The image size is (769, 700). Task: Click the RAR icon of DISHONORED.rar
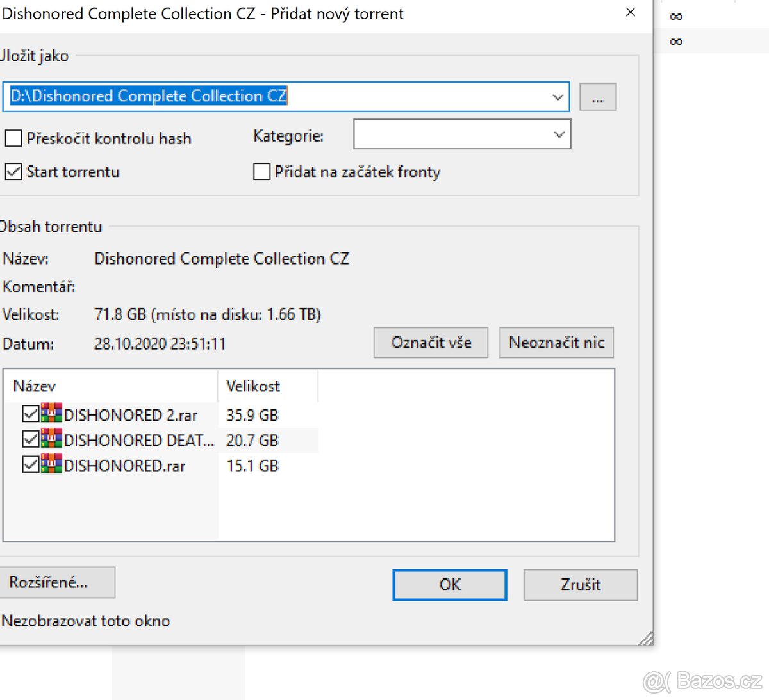[52, 464]
